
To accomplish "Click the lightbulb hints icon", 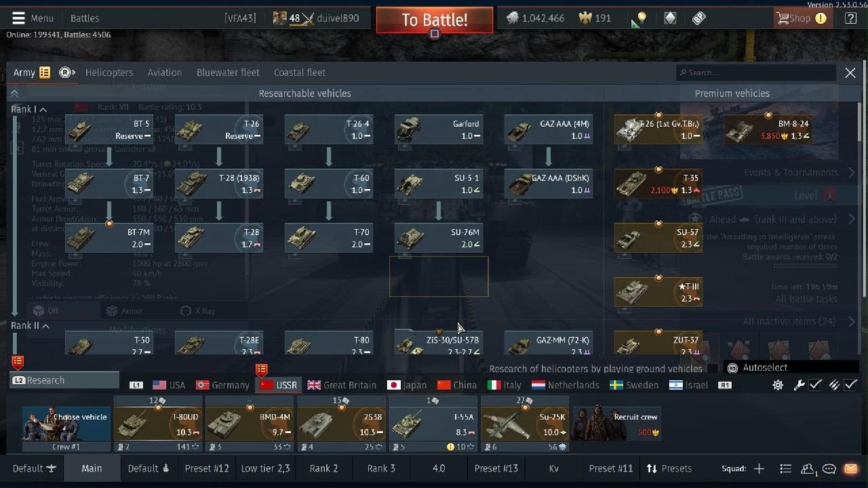I will point(642,18).
